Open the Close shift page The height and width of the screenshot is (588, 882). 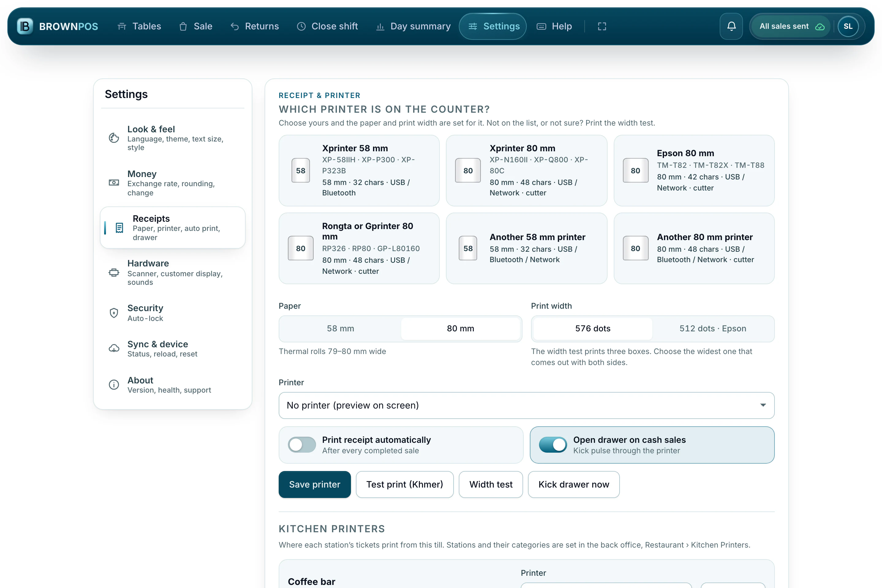coord(327,26)
